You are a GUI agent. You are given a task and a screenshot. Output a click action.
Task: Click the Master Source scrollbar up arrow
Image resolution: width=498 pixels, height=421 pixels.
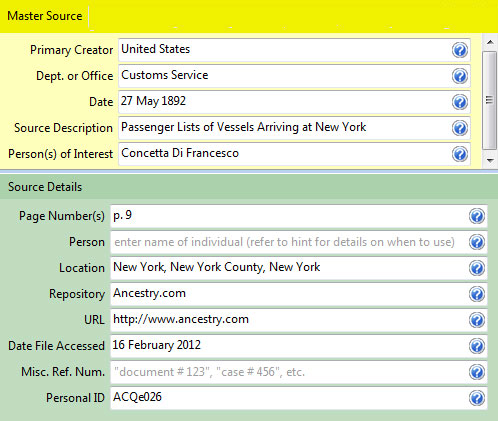[x=490, y=42]
